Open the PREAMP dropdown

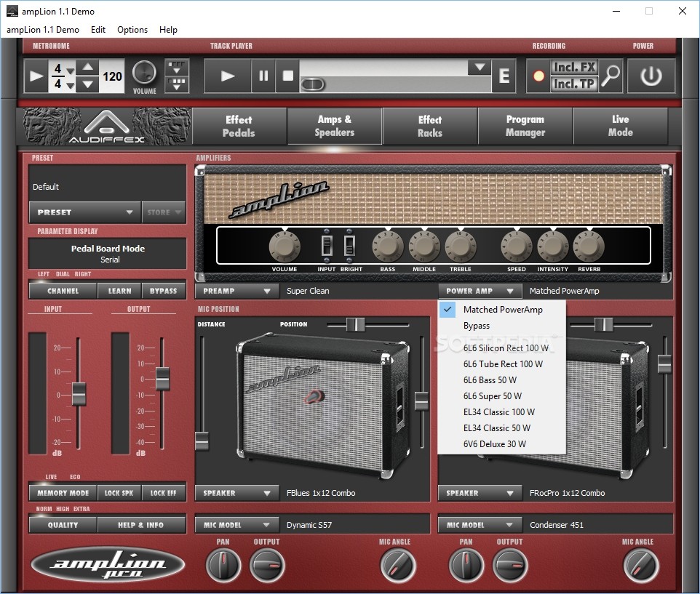[236, 291]
